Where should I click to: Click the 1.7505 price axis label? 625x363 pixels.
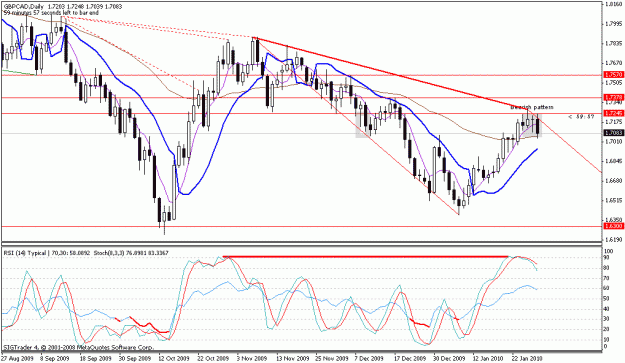pos(613,82)
